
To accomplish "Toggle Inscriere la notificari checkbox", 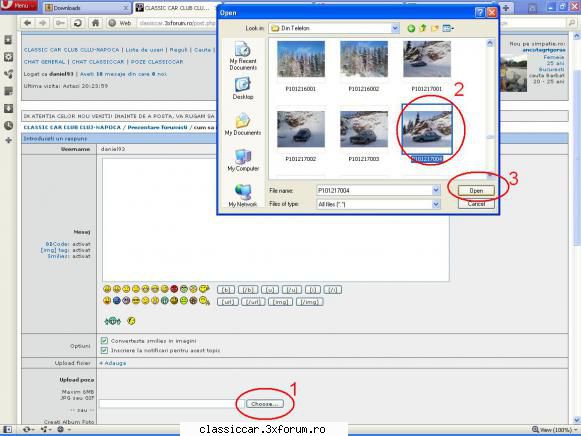I will pos(104,350).
